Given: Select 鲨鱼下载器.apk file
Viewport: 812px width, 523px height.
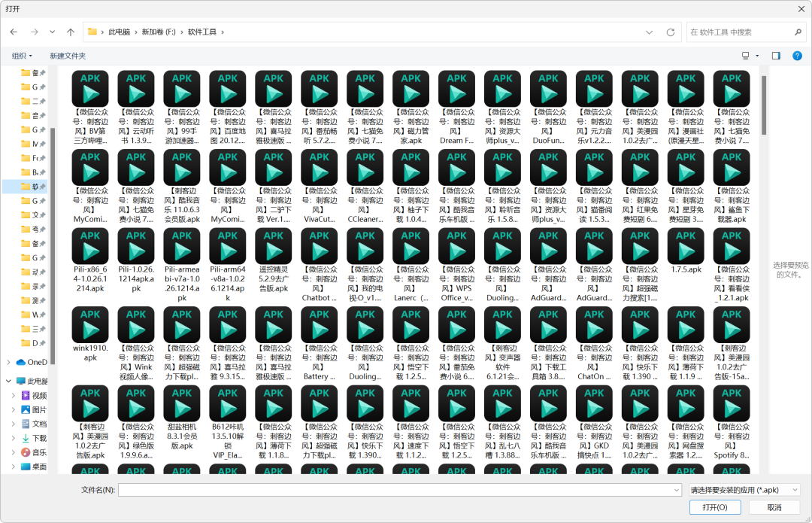Looking at the screenshot, I should click(x=732, y=186).
